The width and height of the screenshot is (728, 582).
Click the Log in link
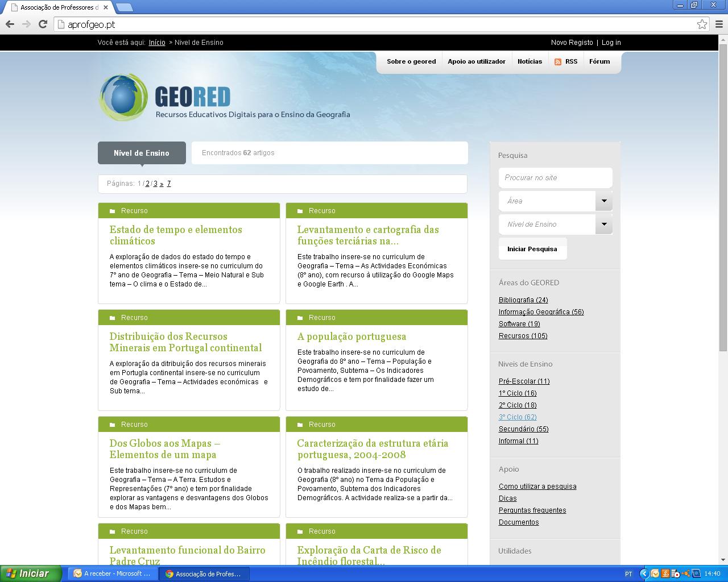(x=611, y=43)
